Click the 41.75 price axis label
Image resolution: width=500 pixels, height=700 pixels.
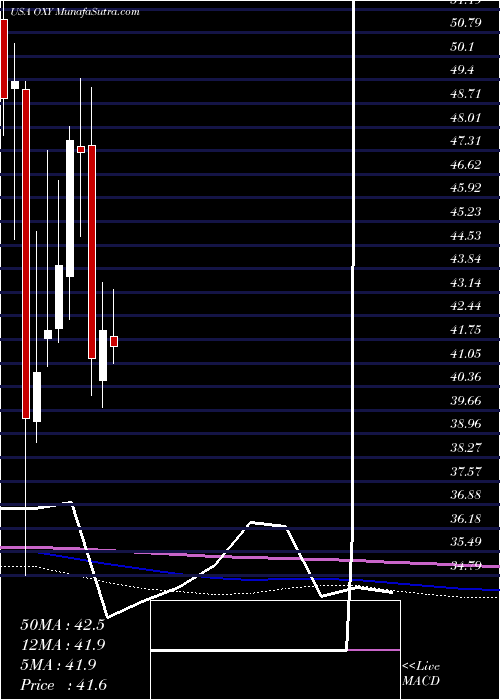pyautogui.click(x=466, y=330)
